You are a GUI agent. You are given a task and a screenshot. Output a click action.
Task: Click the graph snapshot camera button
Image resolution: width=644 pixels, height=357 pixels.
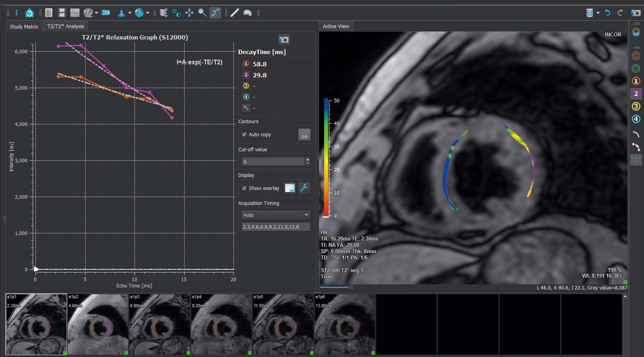pyautogui.click(x=284, y=39)
